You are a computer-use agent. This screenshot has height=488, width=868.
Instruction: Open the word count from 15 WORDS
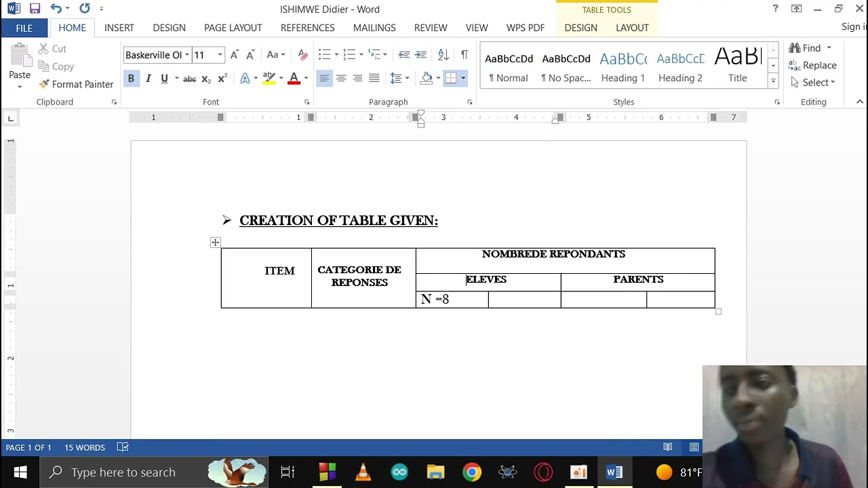[x=85, y=447]
